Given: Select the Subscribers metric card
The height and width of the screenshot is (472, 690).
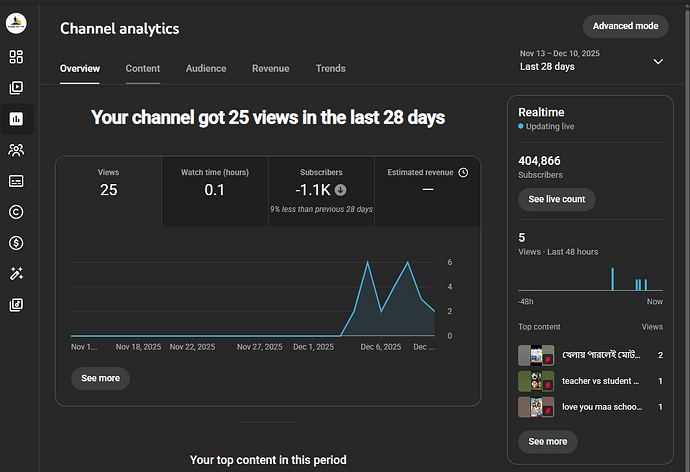Looking at the screenshot, I should coord(321,191).
